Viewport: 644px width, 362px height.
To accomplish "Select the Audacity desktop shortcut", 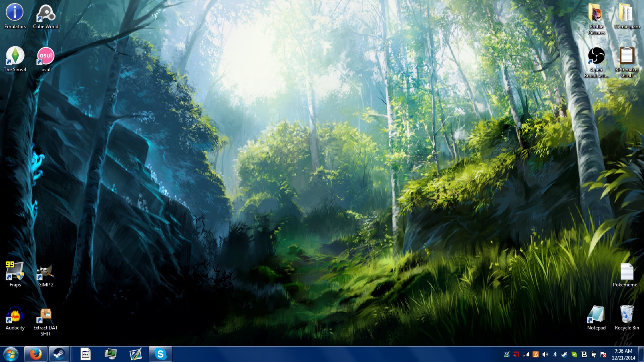I will [x=15, y=318].
